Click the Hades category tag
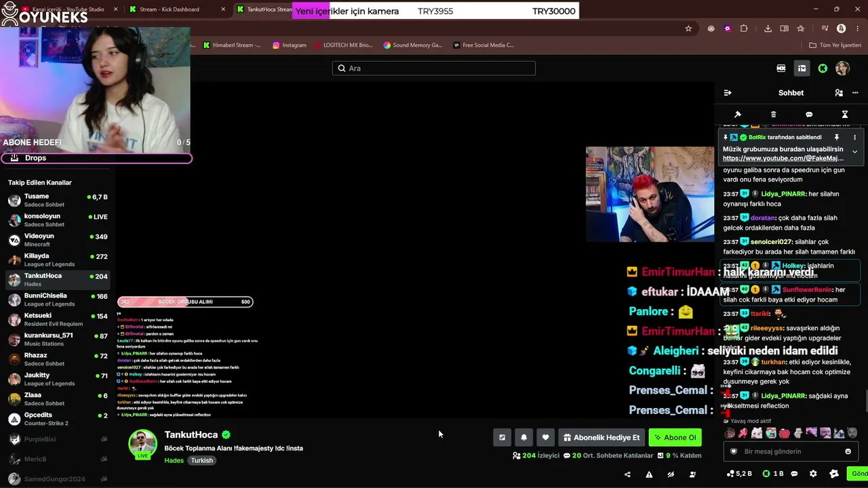 (174, 460)
